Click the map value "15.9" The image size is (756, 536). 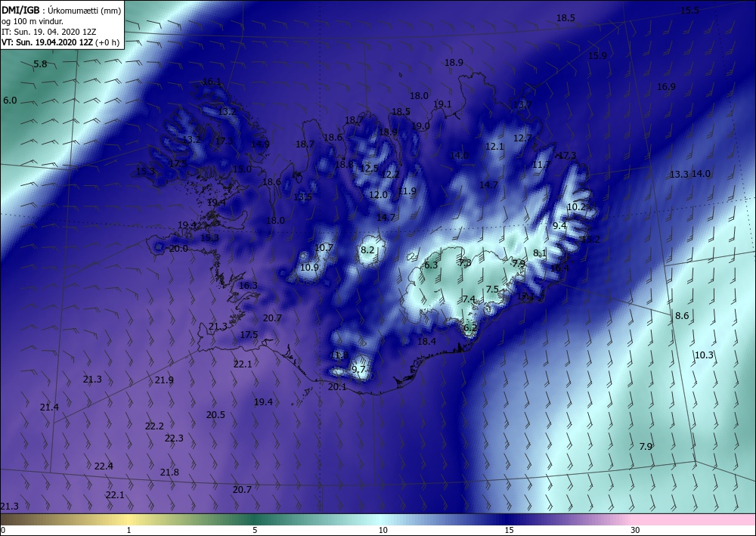coord(597,55)
